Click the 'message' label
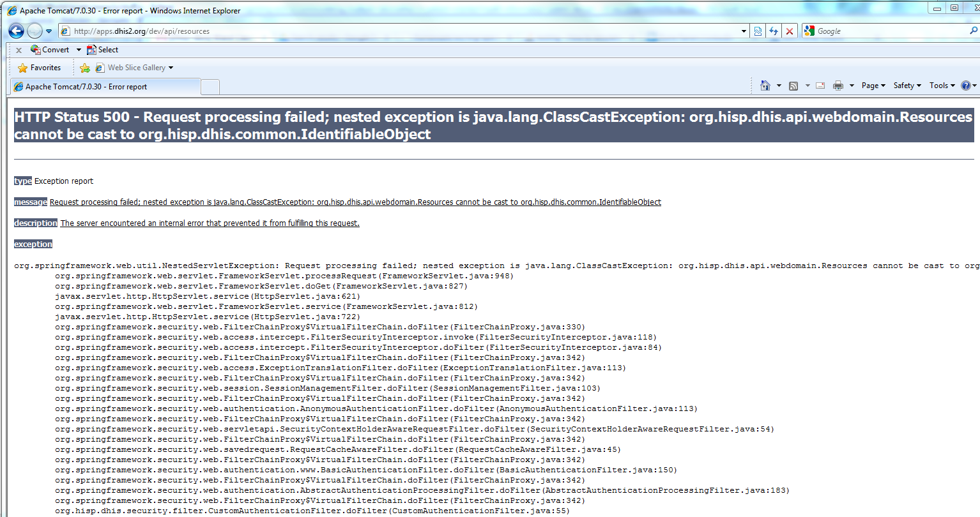Screen dimensions: 980x517 point(31,202)
